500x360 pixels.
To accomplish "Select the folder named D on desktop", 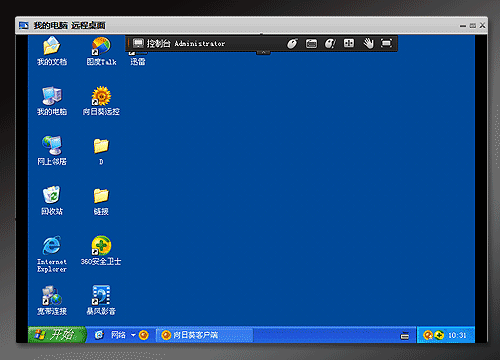I will [101, 151].
